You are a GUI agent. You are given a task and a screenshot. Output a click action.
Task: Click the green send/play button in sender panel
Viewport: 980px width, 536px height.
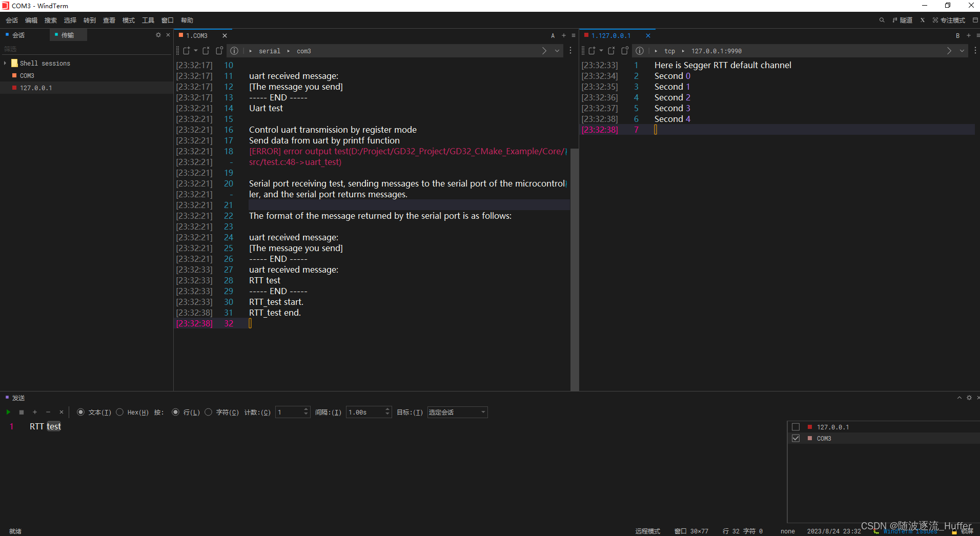click(x=8, y=412)
